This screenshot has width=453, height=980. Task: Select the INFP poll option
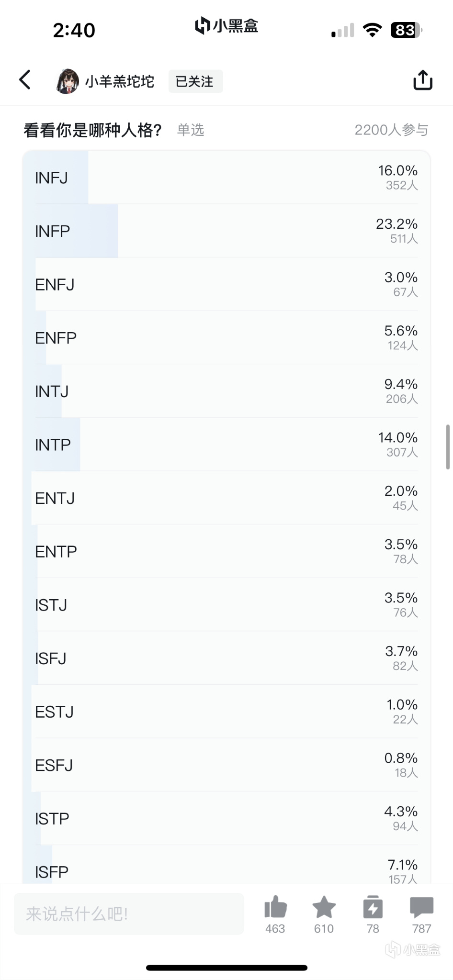tap(226, 231)
